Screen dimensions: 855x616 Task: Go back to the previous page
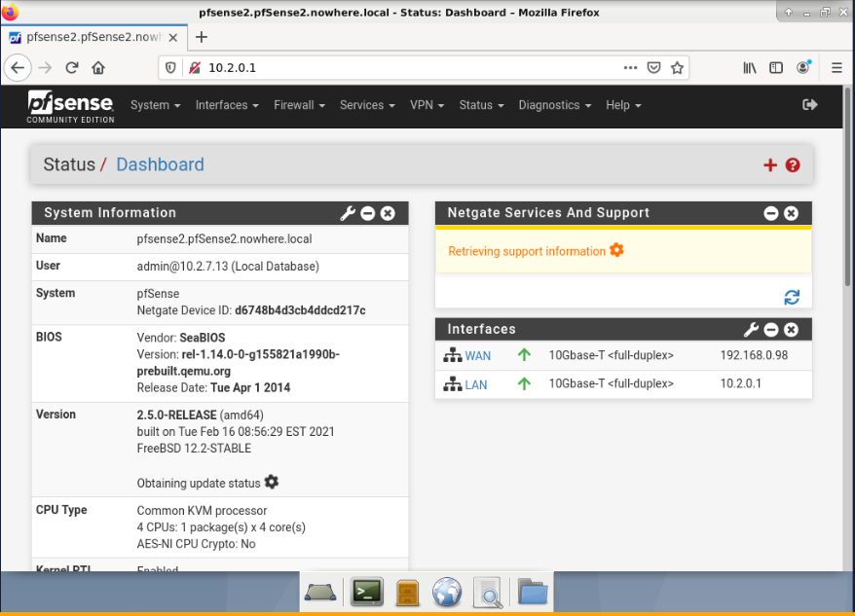click(x=18, y=67)
